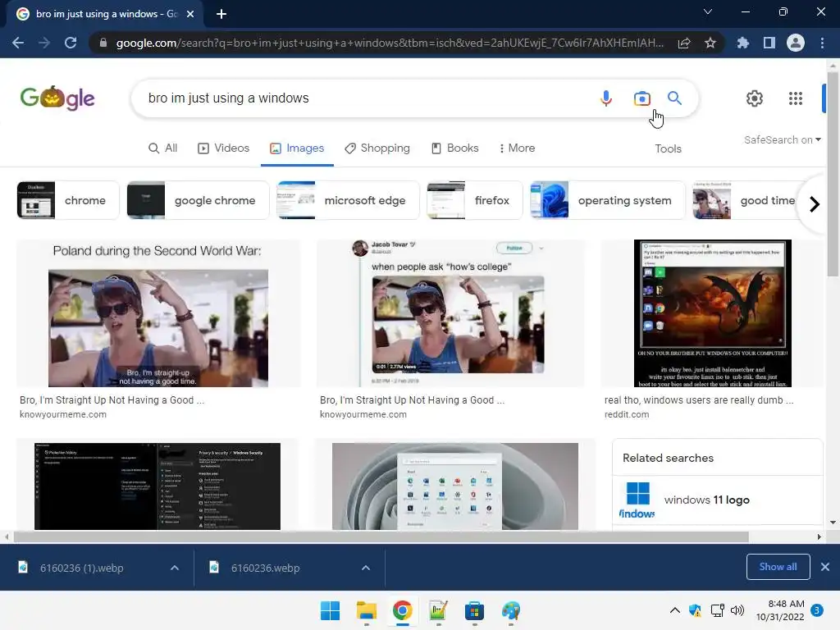Viewport: 840px width, 630px height.
Task: Open the how's college tweet thumbnail
Action: click(x=450, y=313)
